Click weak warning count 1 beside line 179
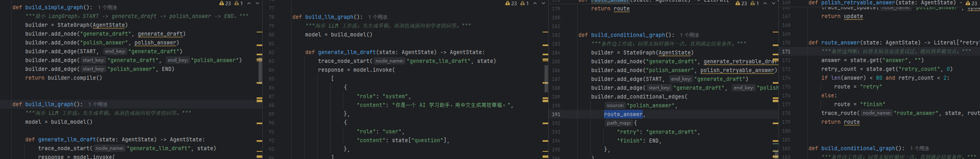980x159 pixels. (755, 3)
